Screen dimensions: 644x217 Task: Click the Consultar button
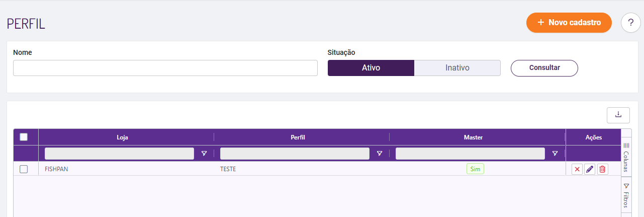click(544, 68)
